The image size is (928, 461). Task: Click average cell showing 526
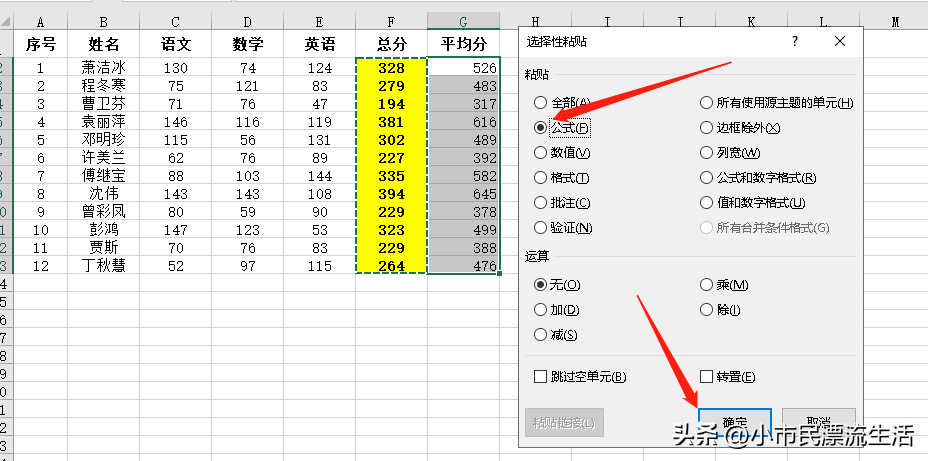coord(463,67)
